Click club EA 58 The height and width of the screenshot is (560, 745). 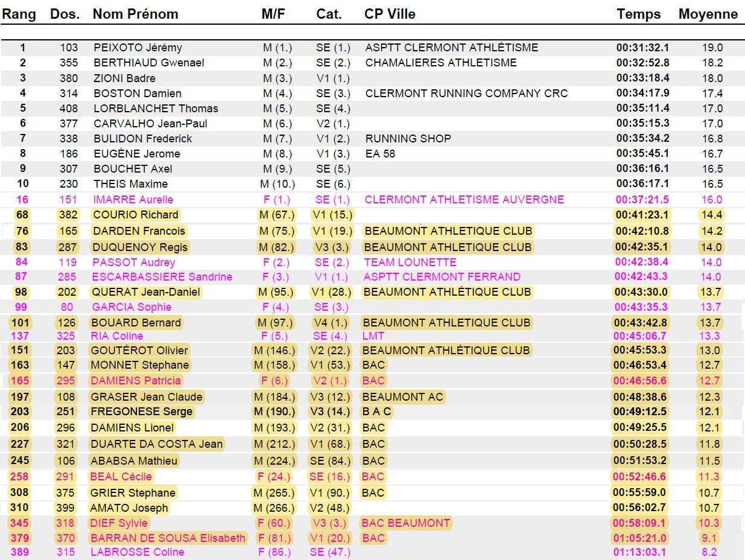pos(380,154)
